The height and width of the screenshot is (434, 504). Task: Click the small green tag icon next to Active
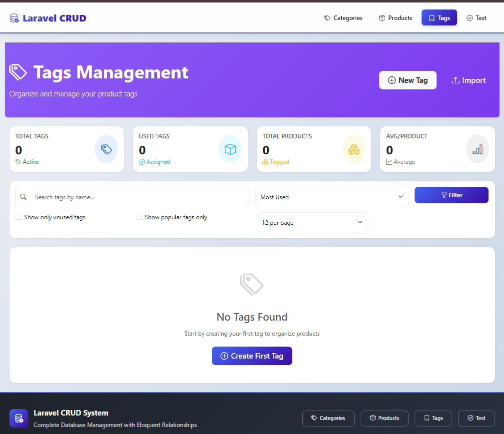coord(18,162)
